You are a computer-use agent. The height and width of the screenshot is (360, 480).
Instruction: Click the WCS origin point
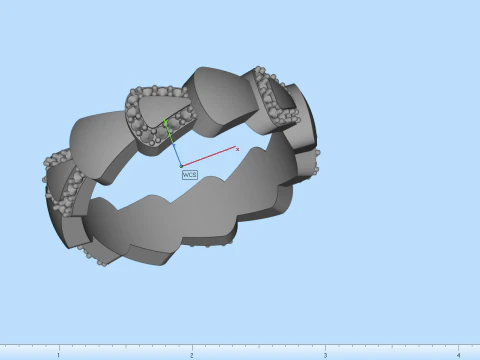point(181,166)
